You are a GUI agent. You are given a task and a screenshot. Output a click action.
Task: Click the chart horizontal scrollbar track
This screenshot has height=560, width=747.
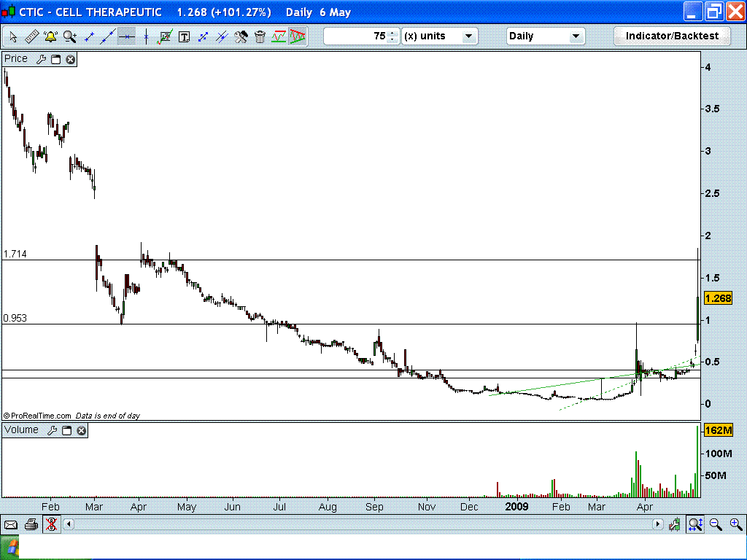[x=363, y=524]
